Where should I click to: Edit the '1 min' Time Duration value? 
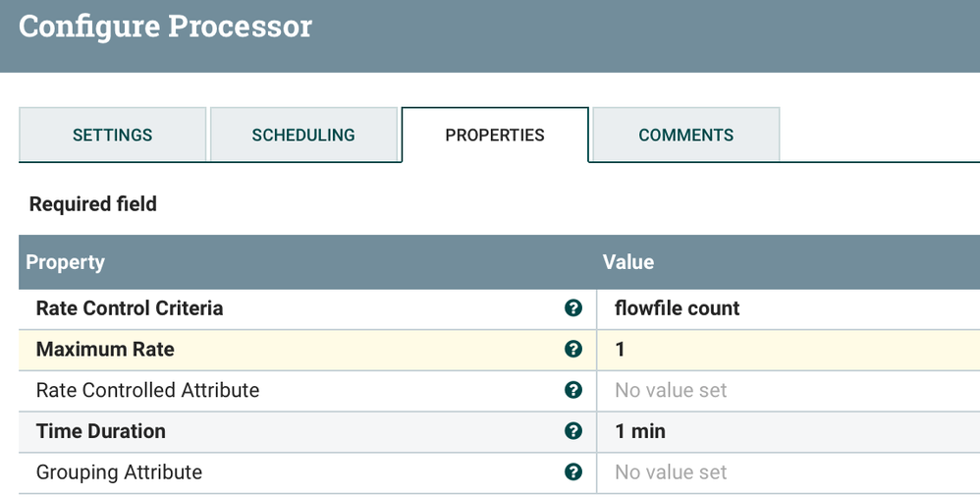point(640,431)
